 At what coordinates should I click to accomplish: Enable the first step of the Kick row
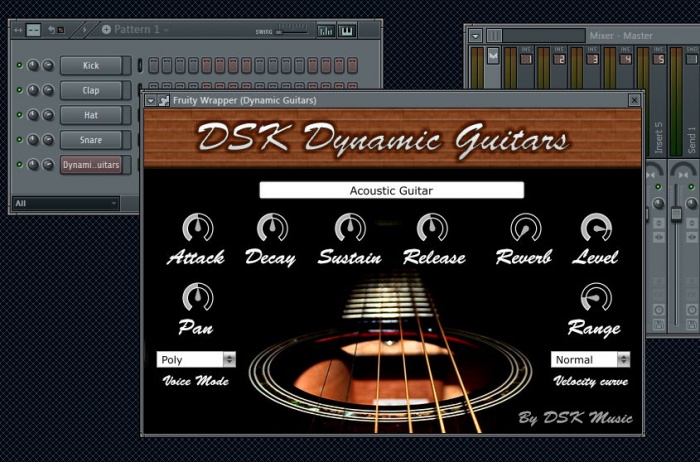coord(154,65)
